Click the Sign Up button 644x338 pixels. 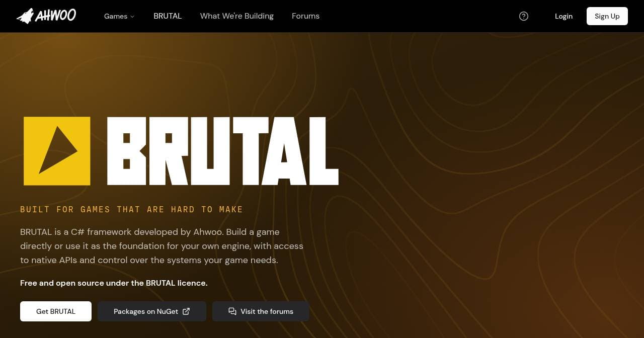pyautogui.click(x=607, y=16)
